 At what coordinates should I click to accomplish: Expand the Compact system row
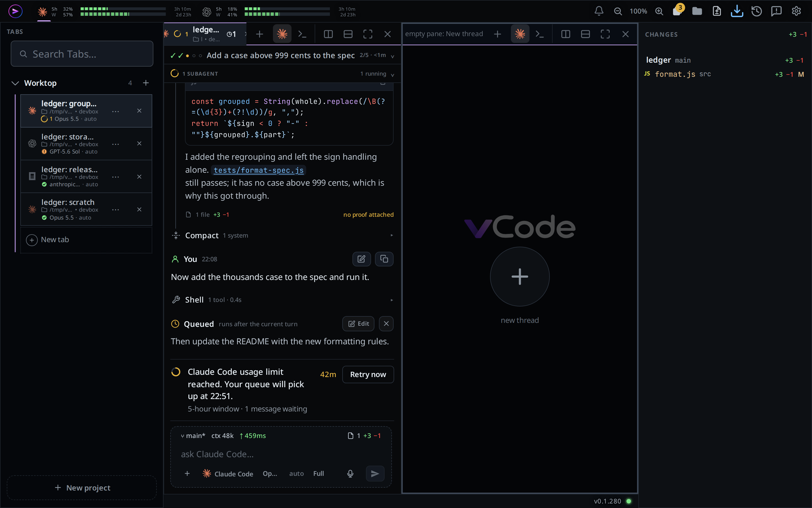(282, 236)
